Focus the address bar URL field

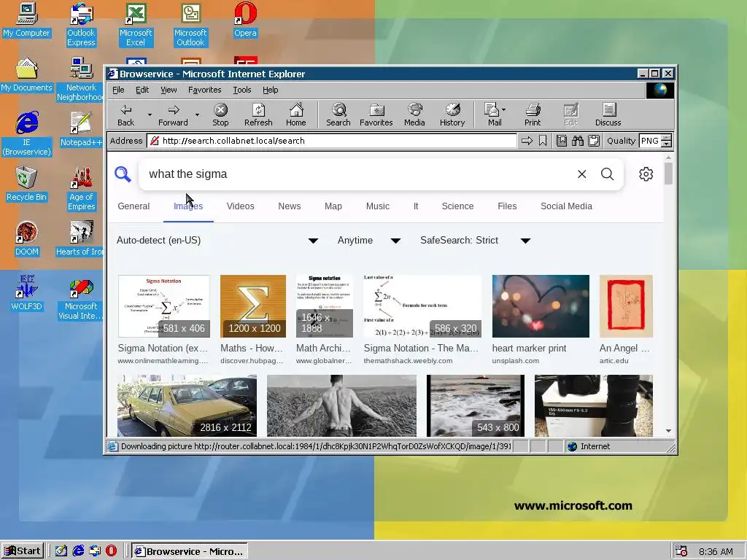332,141
